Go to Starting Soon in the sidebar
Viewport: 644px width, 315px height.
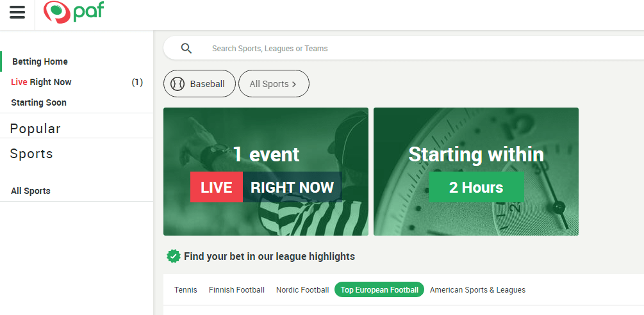(x=38, y=102)
